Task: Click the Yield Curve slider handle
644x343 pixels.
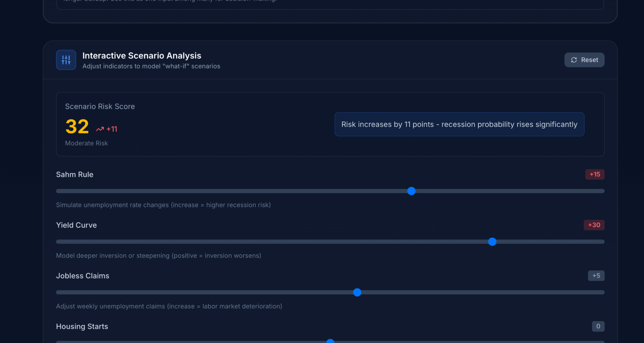Action: point(492,242)
